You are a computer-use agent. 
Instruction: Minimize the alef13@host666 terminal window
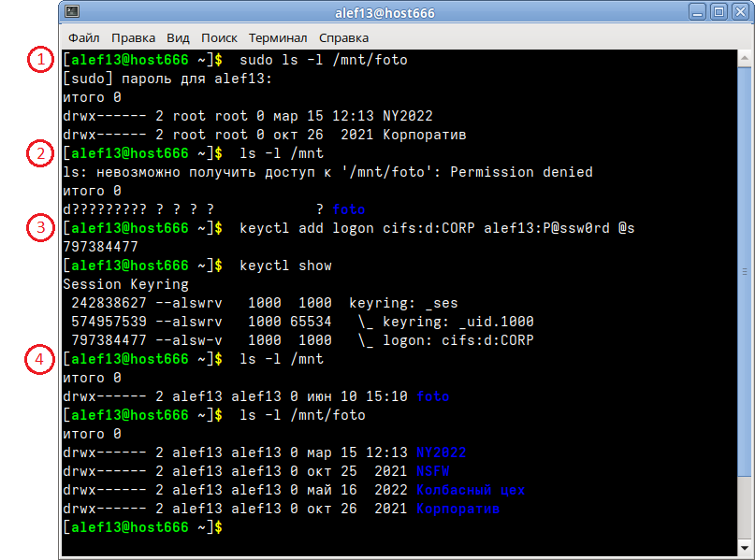pyautogui.click(x=697, y=12)
